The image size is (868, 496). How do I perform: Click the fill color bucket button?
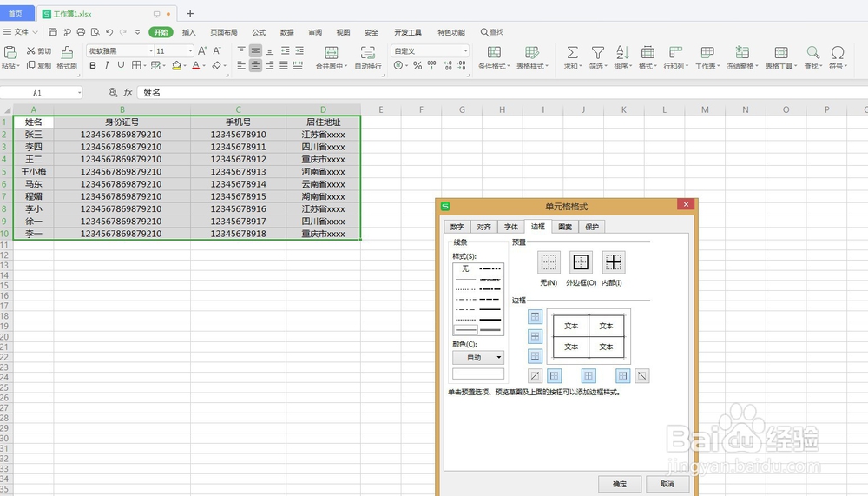coord(176,65)
